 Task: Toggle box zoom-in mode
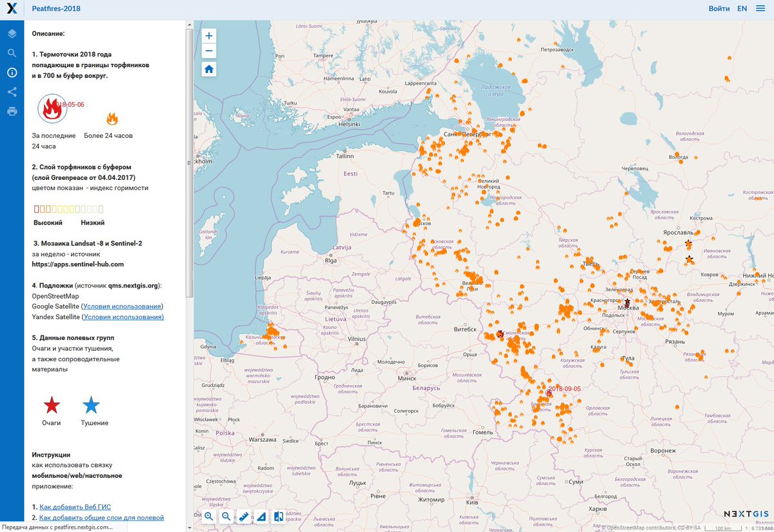[209, 516]
